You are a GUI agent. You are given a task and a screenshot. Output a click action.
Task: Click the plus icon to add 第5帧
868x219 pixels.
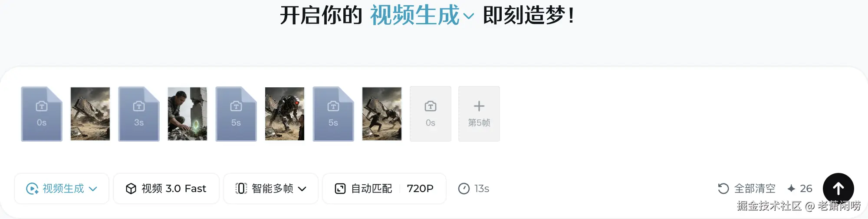pos(479,106)
